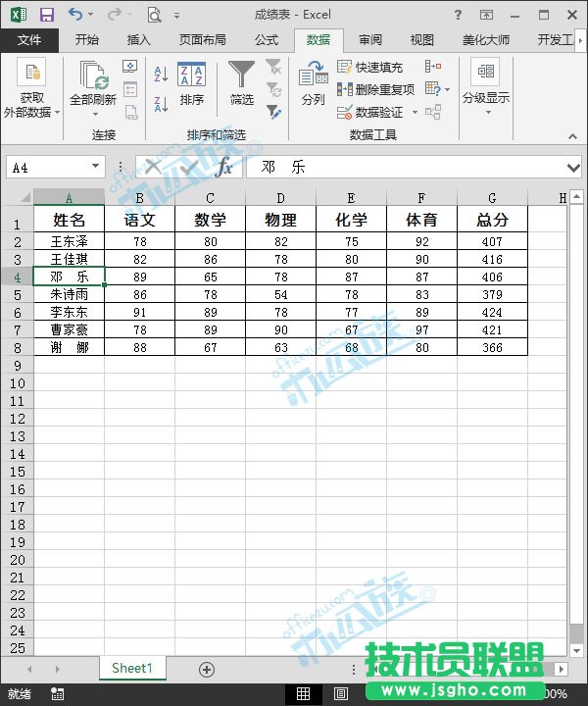The height and width of the screenshot is (706, 588).
Task: Click the Name Box showing A4
Action: point(48,167)
